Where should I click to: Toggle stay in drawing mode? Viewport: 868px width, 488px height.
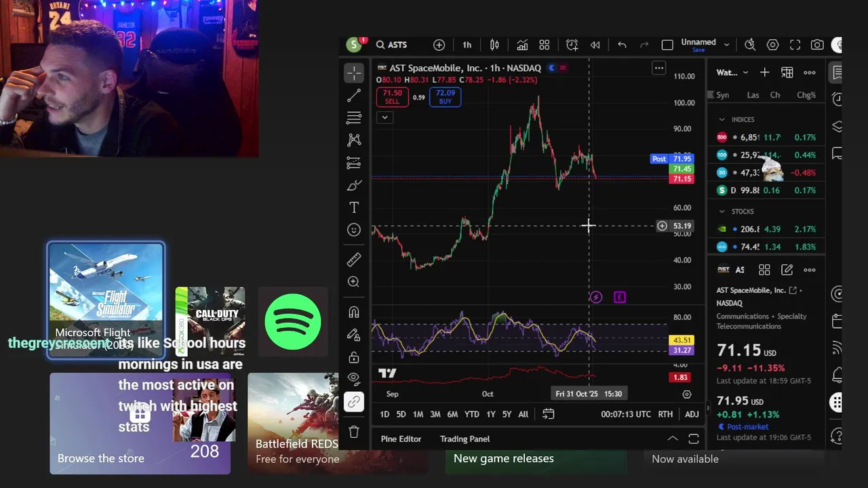coord(354,335)
